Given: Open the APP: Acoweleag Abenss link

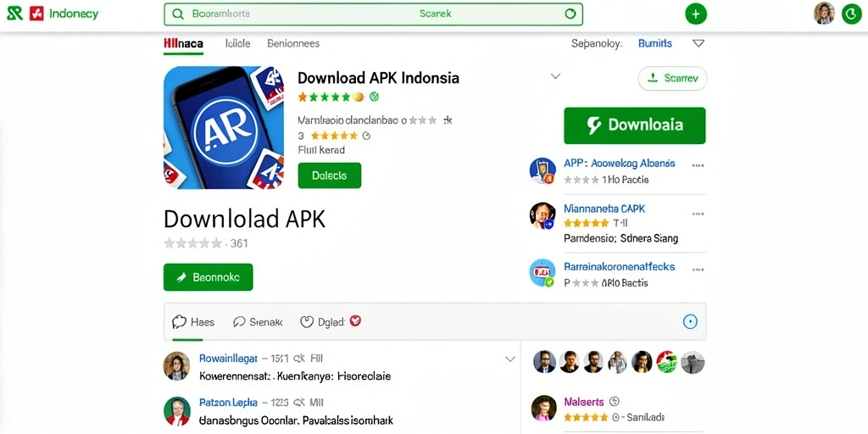Looking at the screenshot, I should 620,164.
